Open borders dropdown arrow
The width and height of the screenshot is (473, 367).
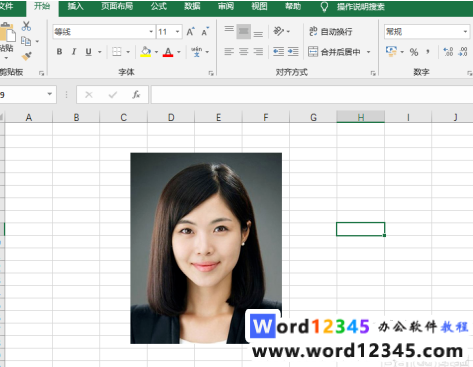click(x=128, y=52)
